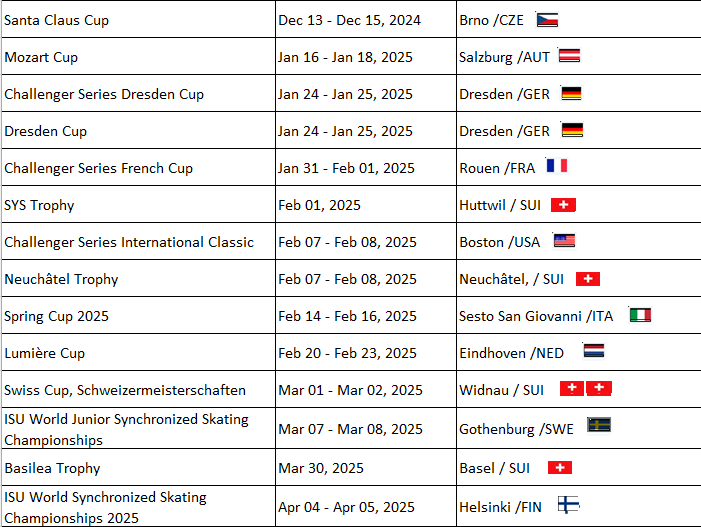Select the Lumière Cup event cell

138,352
